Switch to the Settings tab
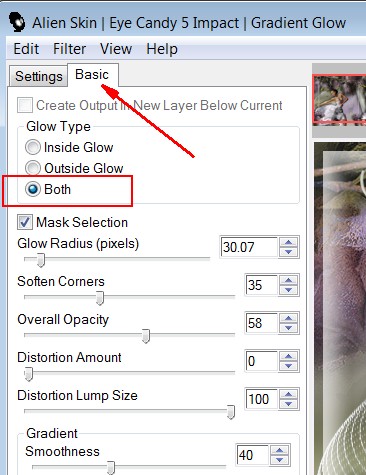 [x=39, y=76]
